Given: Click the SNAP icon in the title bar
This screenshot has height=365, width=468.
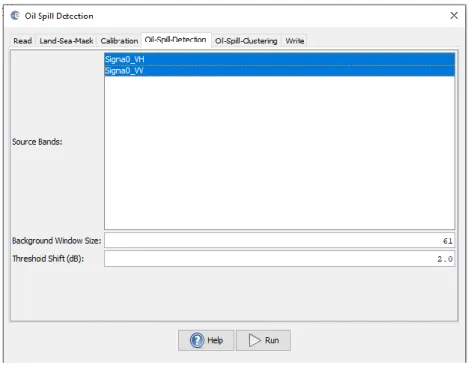Looking at the screenshot, I should point(15,15).
